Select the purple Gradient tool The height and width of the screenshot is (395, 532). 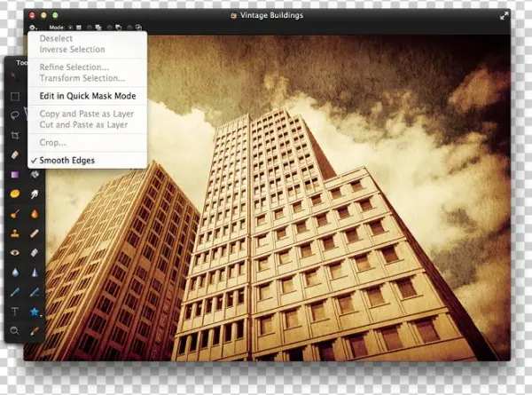(x=15, y=174)
